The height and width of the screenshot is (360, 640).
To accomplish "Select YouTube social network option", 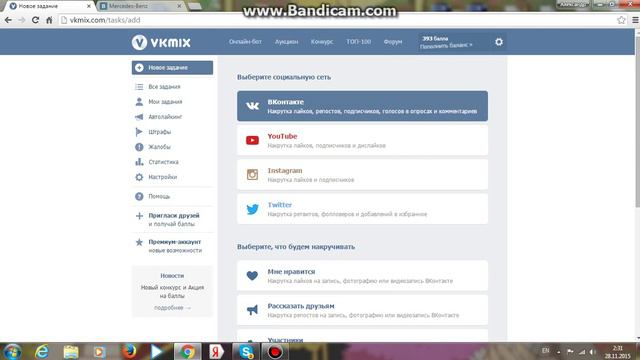I will pos(362,140).
